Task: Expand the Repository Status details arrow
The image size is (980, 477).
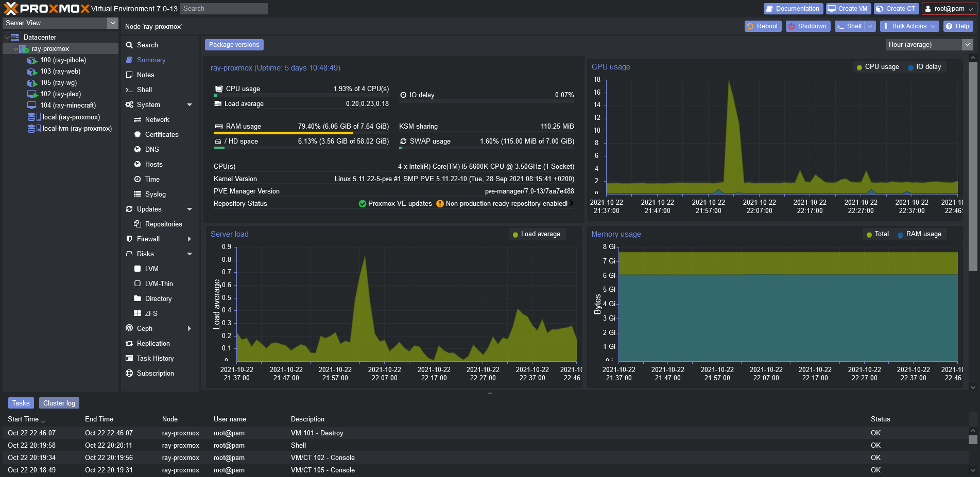Action: pyautogui.click(x=572, y=203)
